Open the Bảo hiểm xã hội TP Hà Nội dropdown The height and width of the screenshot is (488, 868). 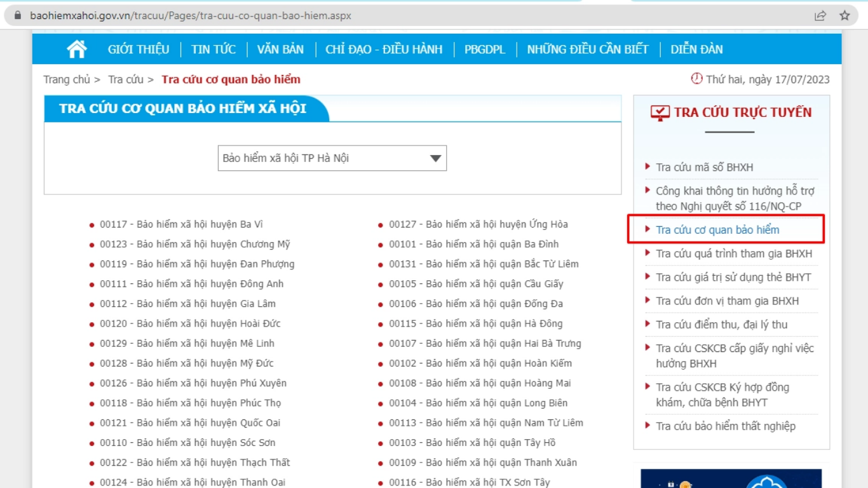click(x=332, y=158)
